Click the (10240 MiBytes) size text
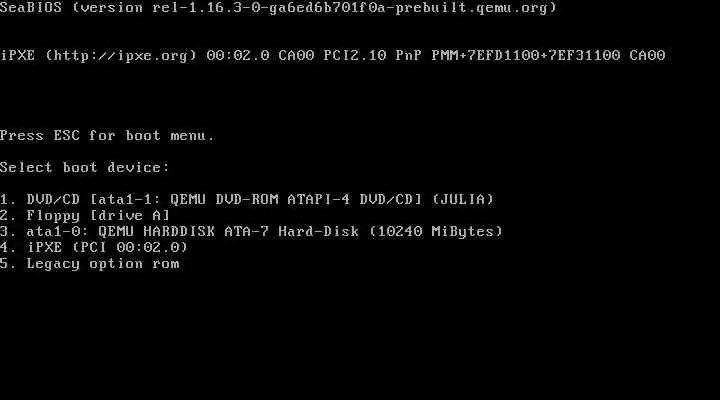The width and height of the screenshot is (720, 400). [x=436, y=231]
